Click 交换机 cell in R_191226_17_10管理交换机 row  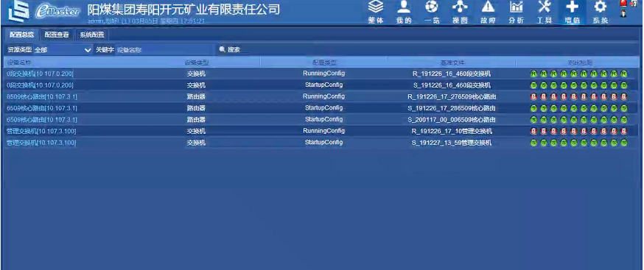tap(196, 131)
